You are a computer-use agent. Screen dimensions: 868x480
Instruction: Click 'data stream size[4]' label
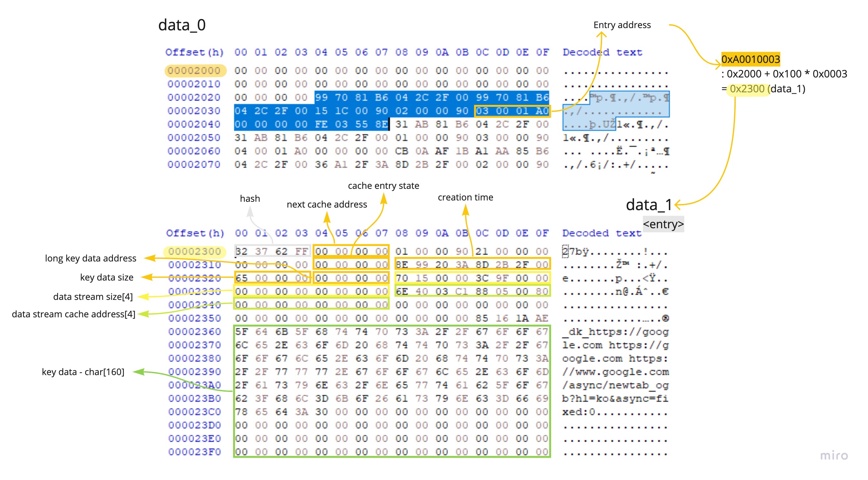pyautogui.click(x=93, y=297)
